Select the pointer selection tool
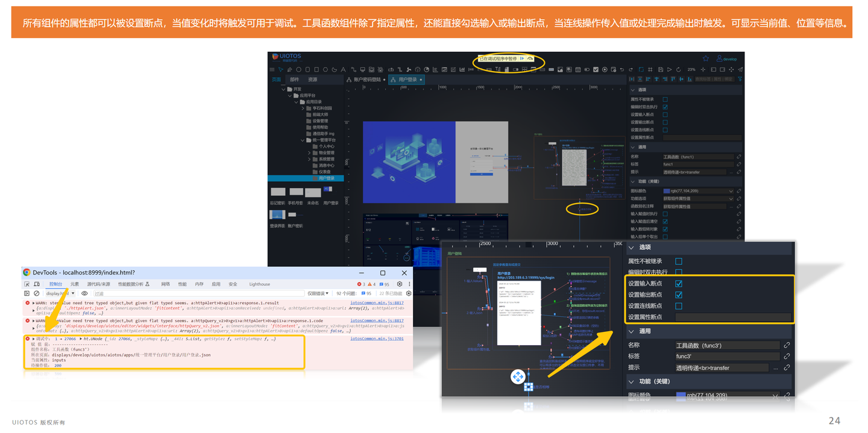868x433 pixels. pyautogui.click(x=281, y=69)
